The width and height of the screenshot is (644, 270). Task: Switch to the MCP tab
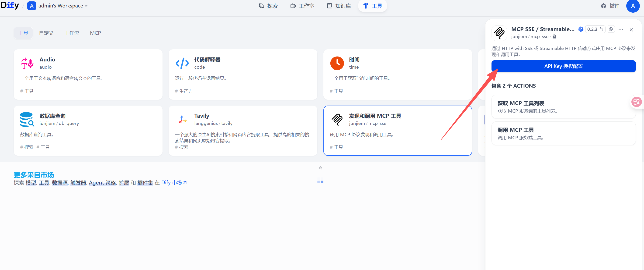point(95,33)
